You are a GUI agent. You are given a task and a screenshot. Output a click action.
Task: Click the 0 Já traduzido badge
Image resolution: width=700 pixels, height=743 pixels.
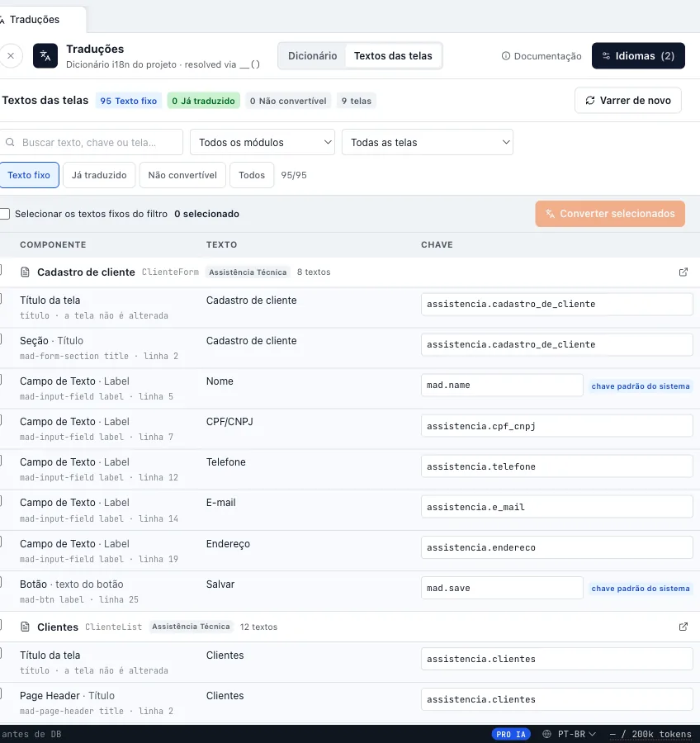pyautogui.click(x=203, y=101)
